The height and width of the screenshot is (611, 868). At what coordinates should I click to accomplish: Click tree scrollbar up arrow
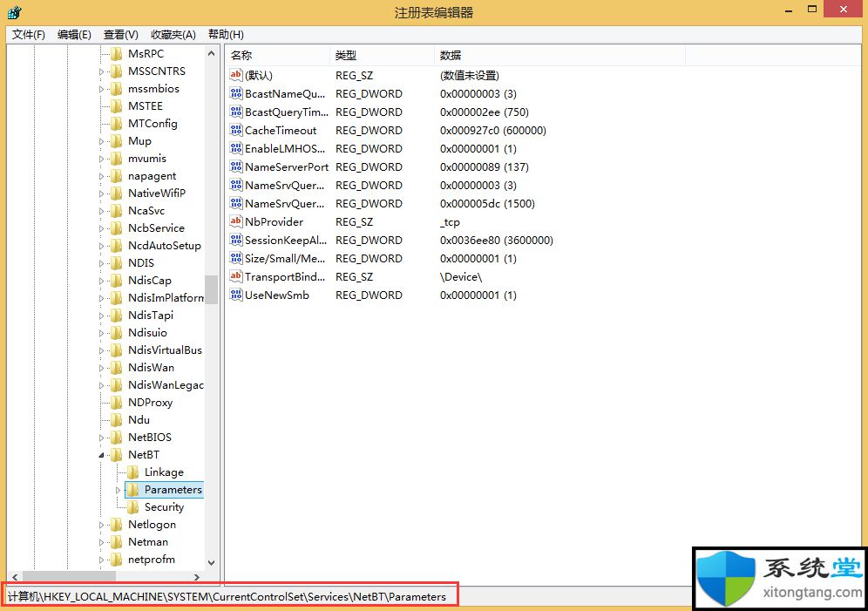point(211,54)
